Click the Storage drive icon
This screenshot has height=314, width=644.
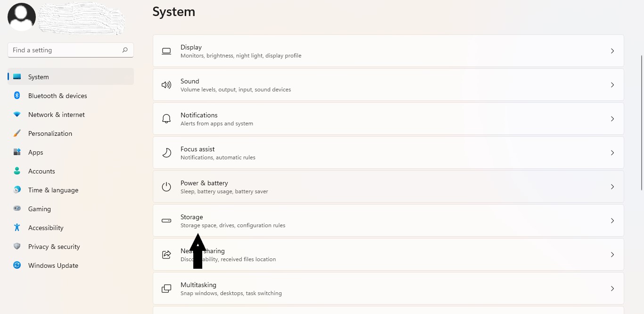(166, 221)
